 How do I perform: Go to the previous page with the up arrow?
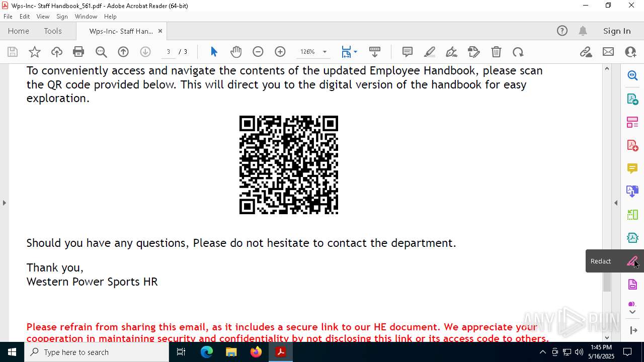123,52
